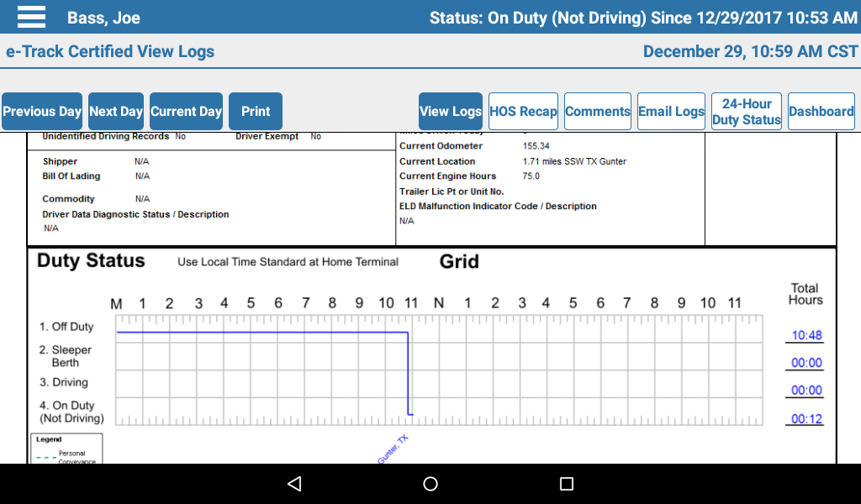
Task: Click the Driving row label
Action: (64, 382)
